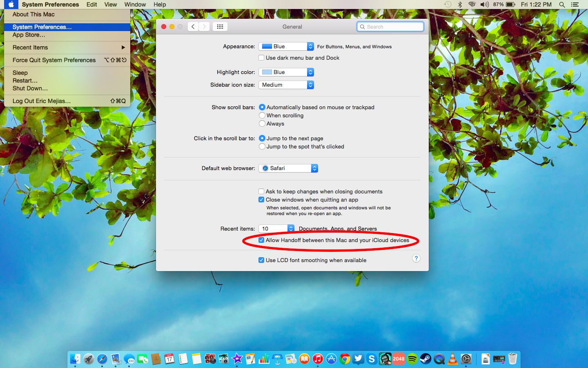Open the Appearance color dropdown
The image size is (588, 368).
click(286, 46)
